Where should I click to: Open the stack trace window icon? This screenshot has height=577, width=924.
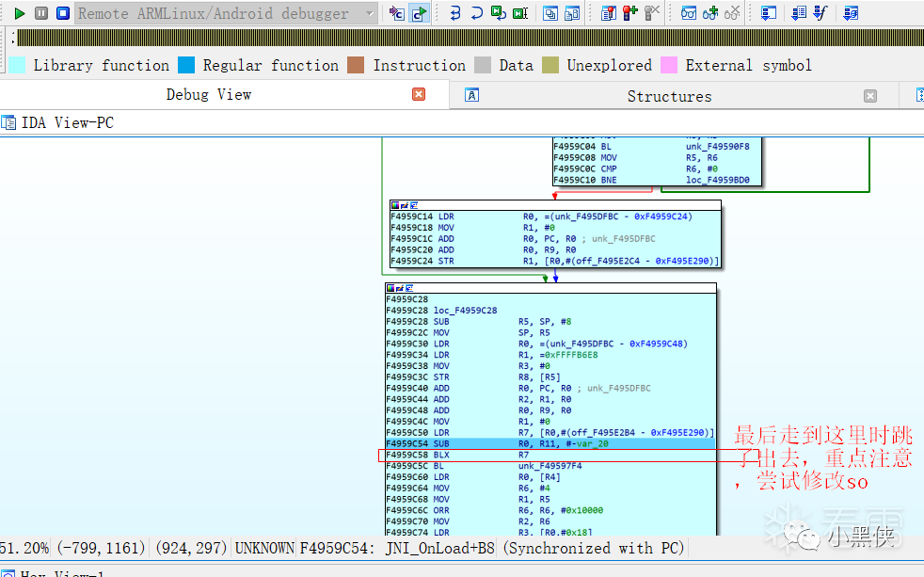(769, 13)
